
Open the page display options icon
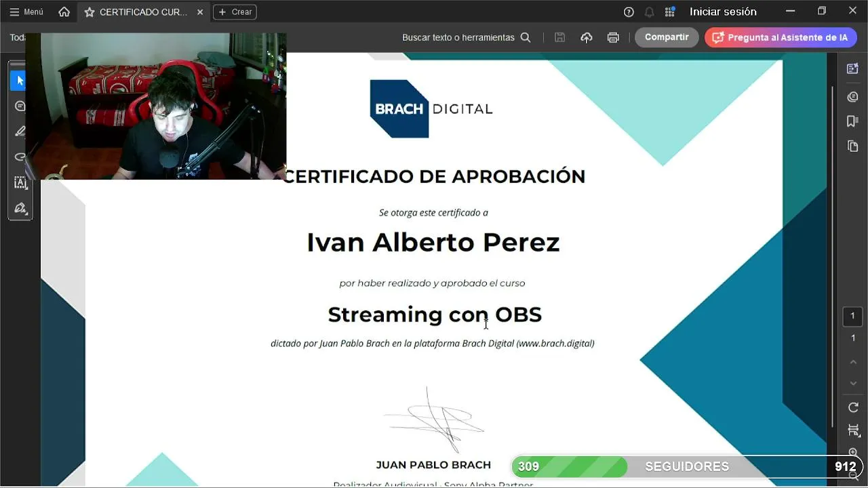click(853, 430)
